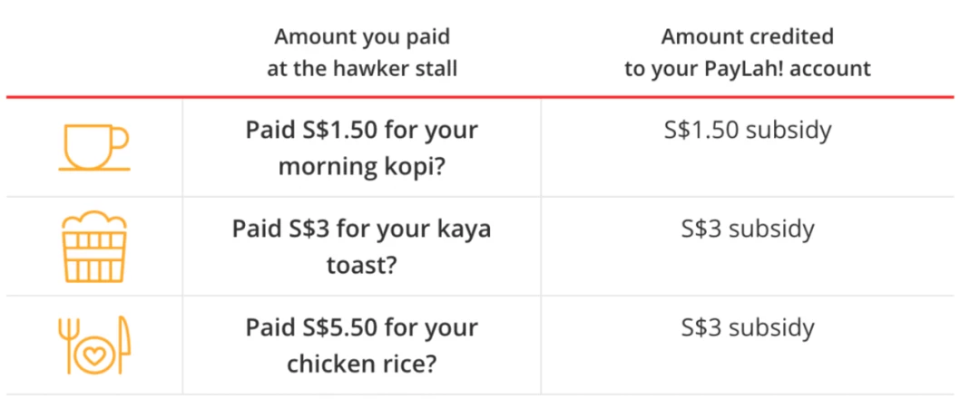980x419 pixels.
Task: Click the coffee cup icon
Action: click(93, 147)
